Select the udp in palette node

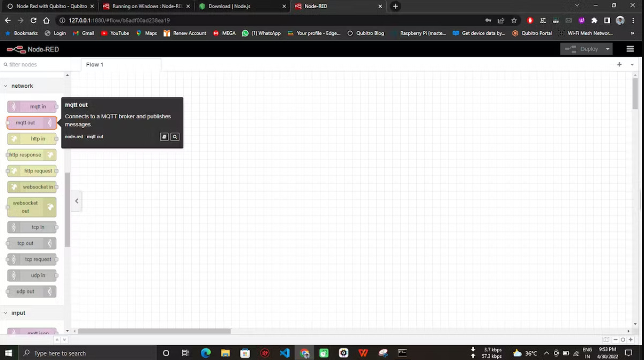point(32,275)
